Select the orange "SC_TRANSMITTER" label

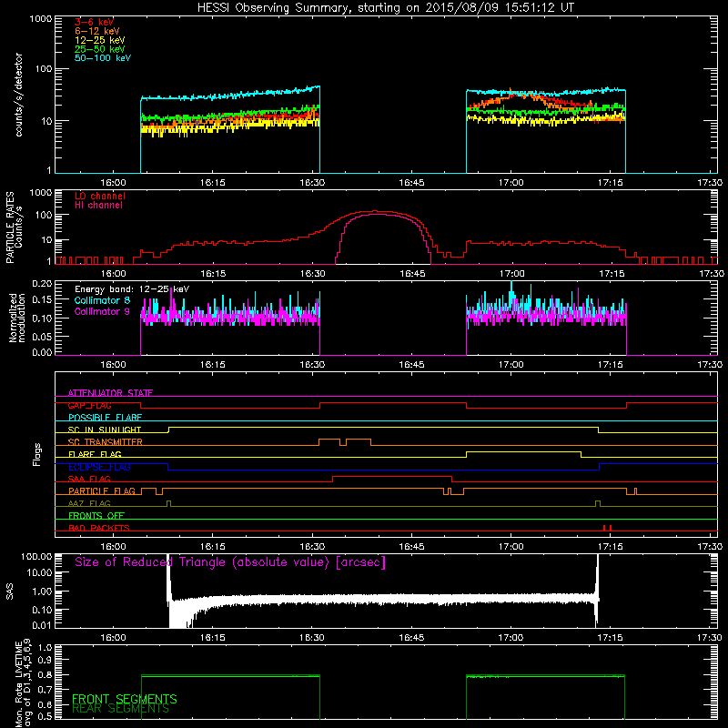point(105,442)
